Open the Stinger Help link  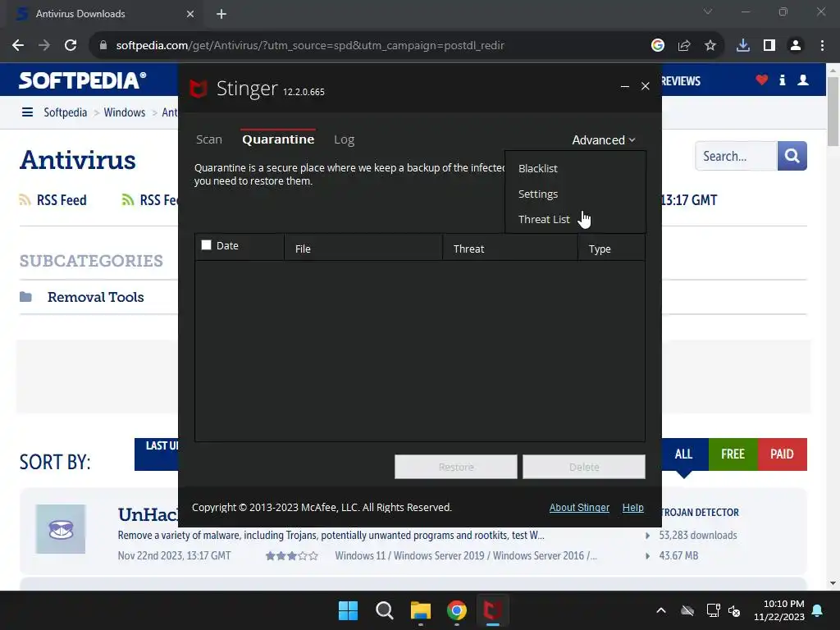coord(632,507)
